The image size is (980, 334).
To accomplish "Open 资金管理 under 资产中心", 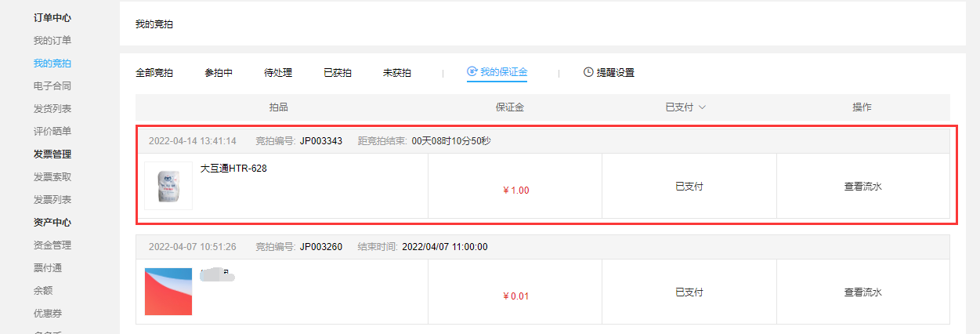I will click(52, 245).
